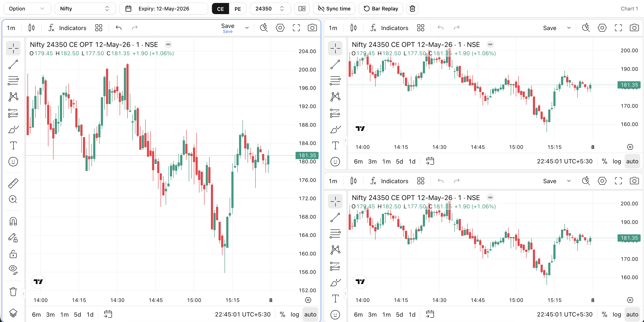644x322 pixels.
Task: Toggle log scale in left chart
Action: click(x=295, y=315)
